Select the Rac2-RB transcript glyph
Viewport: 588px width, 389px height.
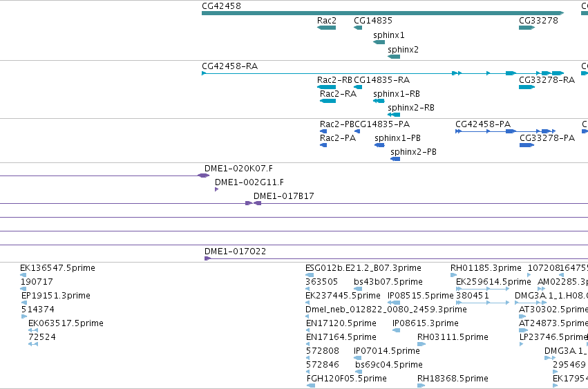coord(326,87)
